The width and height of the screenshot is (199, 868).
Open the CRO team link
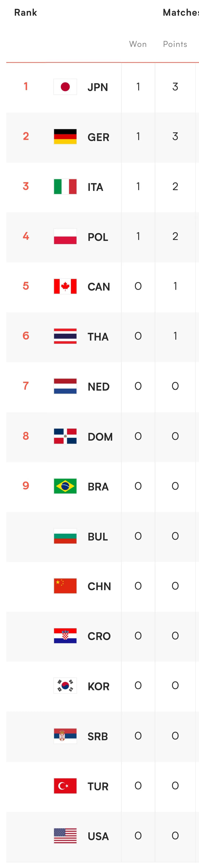click(99, 636)
